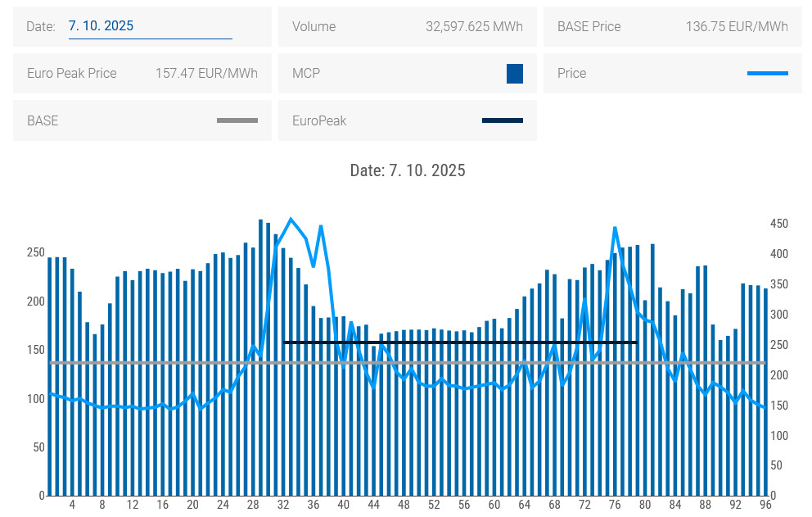The height and width of the screenshot is (517, 812).
Task: Click the chart title above the graph
Action: [407, 170]
